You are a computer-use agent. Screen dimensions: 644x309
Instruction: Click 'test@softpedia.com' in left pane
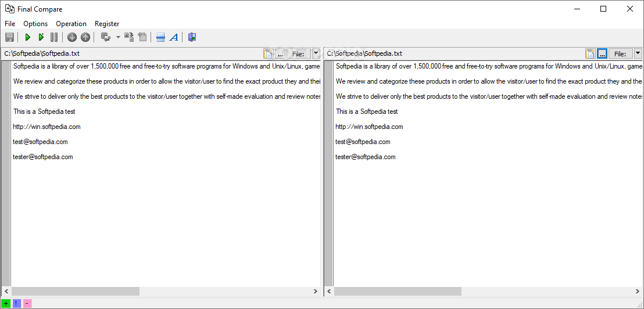tap(40, 142)
